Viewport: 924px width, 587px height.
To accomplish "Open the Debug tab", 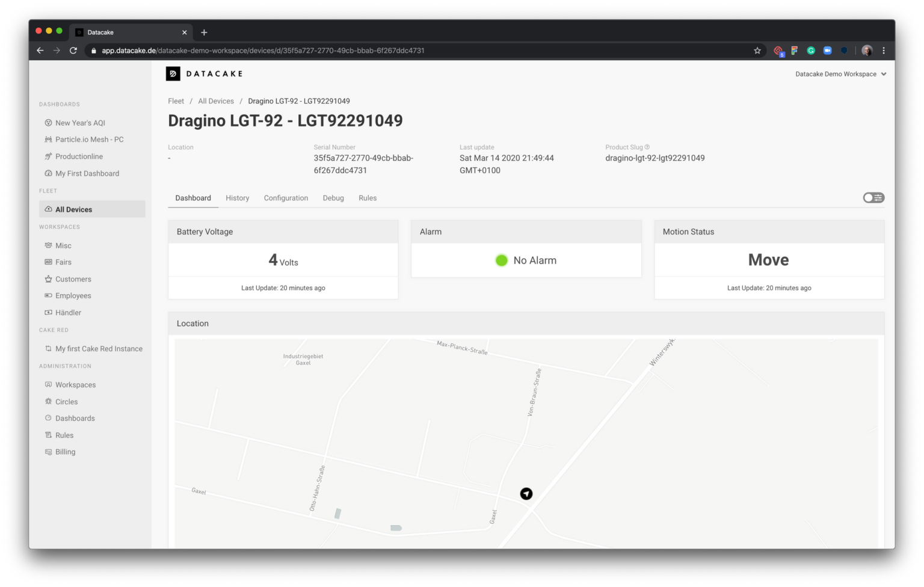I will coord(333,198).
